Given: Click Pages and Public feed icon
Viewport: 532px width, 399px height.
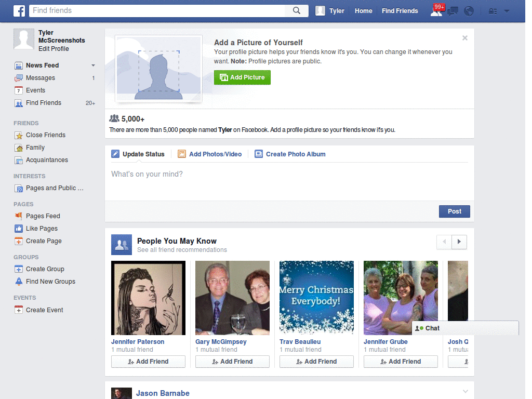Looking at the screenshot, I should (x=19, y=188).
